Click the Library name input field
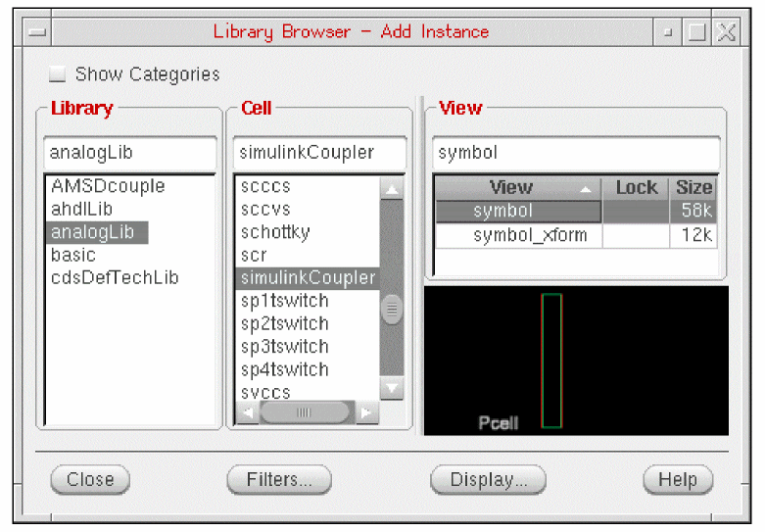Screen dimensions: 765x532 click(x=130, y=153)
